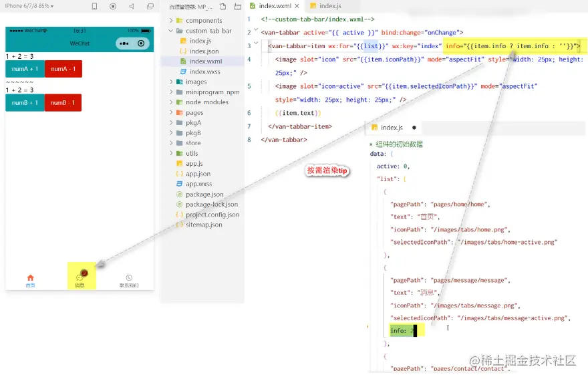
Task: Click the closing </van-tabbar> tag line
Action: 284,140
